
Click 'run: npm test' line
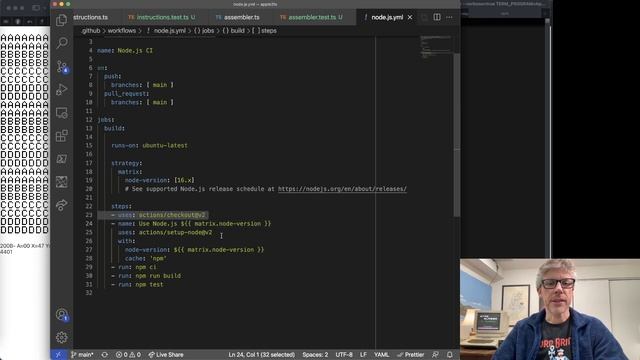click(138, 284)
